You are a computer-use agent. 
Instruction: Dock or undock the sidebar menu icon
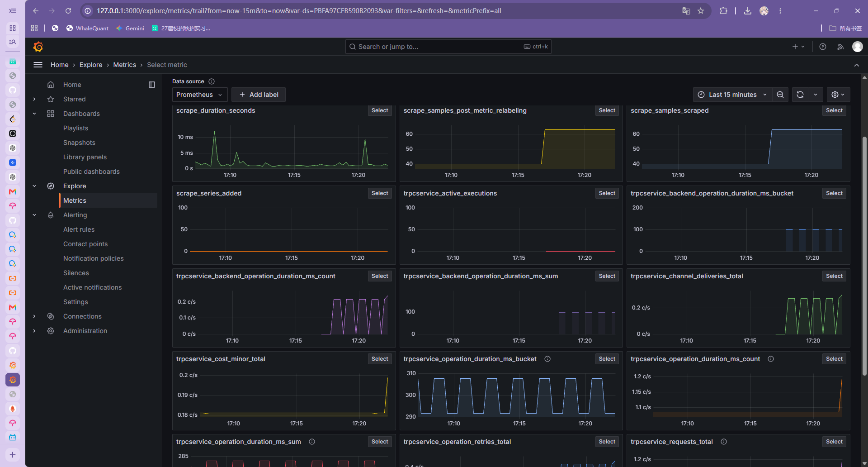click(152, 85)
